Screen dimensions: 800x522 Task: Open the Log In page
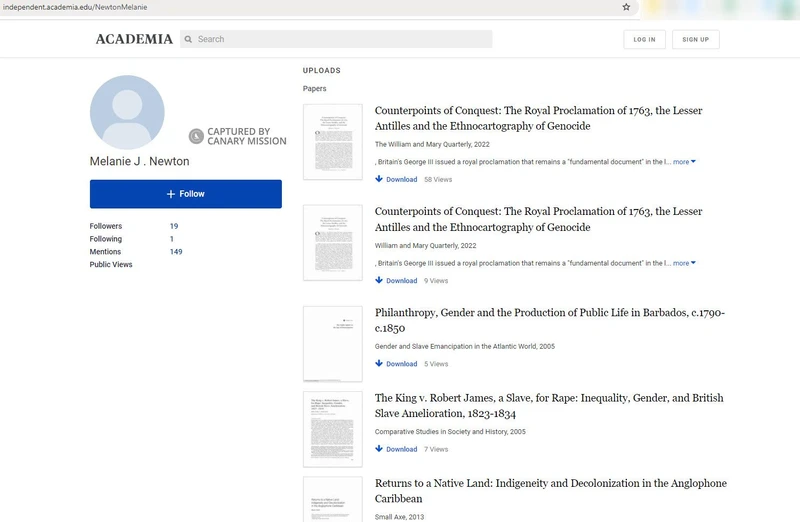(x=644, y=39)
